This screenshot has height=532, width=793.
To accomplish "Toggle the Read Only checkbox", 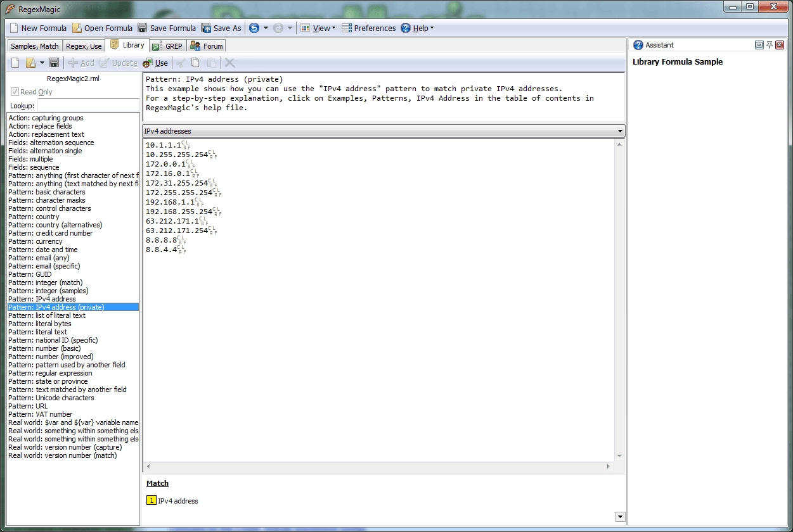I will click(15, 92).
